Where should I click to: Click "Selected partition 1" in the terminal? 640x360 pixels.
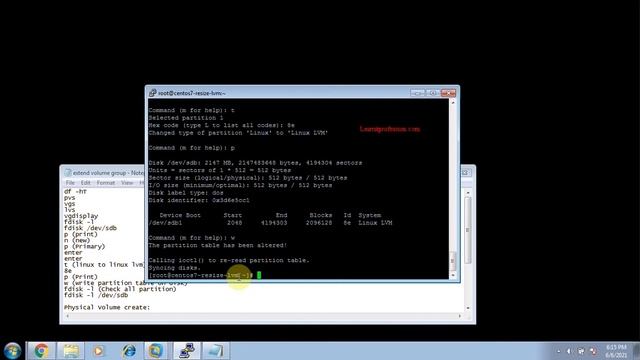(x=186, y=118)
